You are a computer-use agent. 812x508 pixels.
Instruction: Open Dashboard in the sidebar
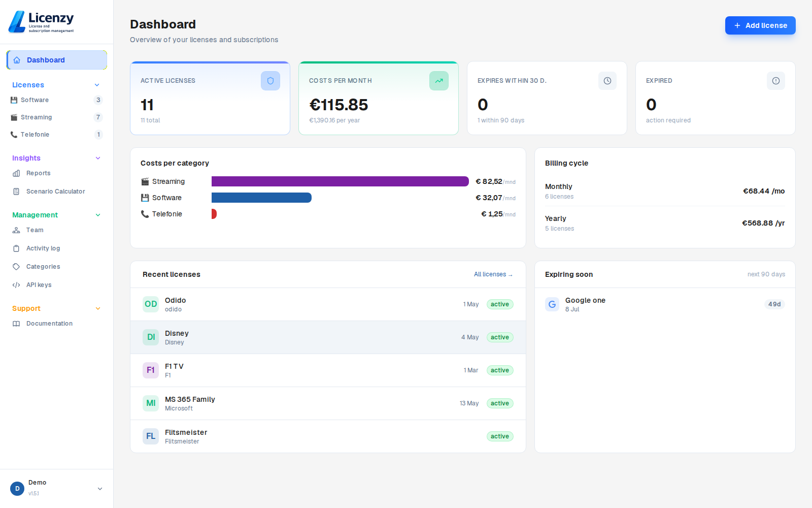[57, 60]
